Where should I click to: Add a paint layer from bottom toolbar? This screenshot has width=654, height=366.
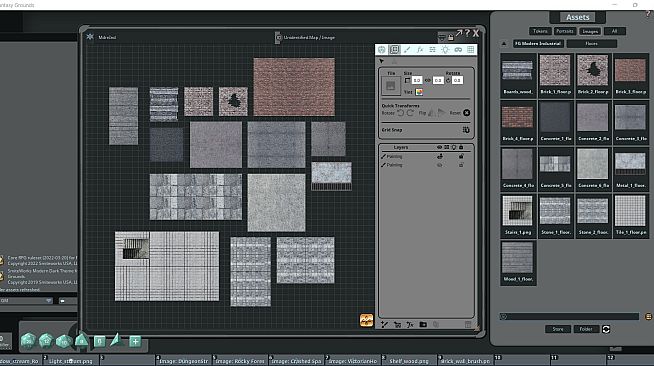385,324
